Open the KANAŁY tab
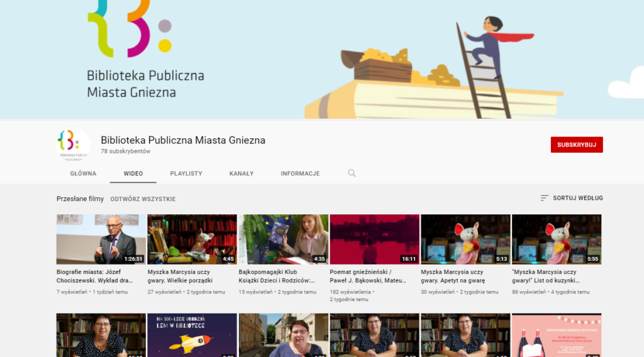 [241, 173]
